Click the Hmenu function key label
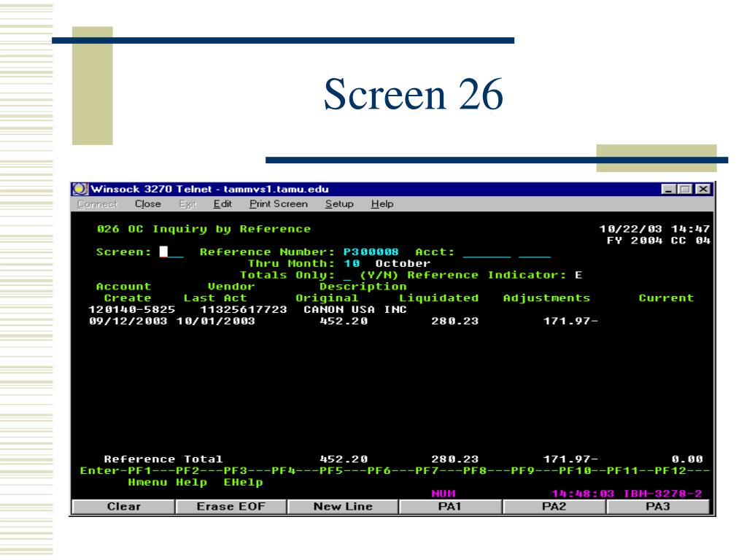This screenshot has width=747, height=560. [147, 483]
